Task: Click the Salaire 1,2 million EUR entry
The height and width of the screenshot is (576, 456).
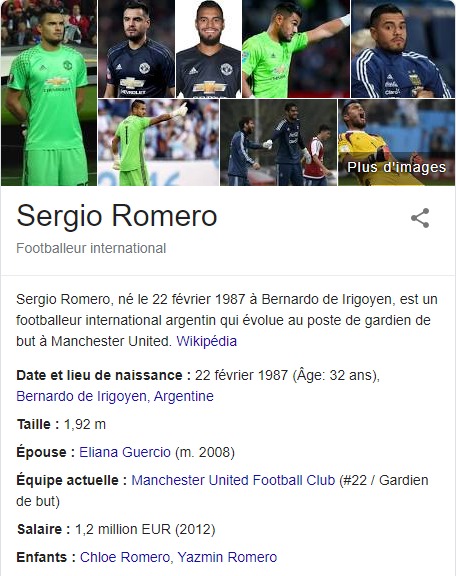Action: coord(116,529)
